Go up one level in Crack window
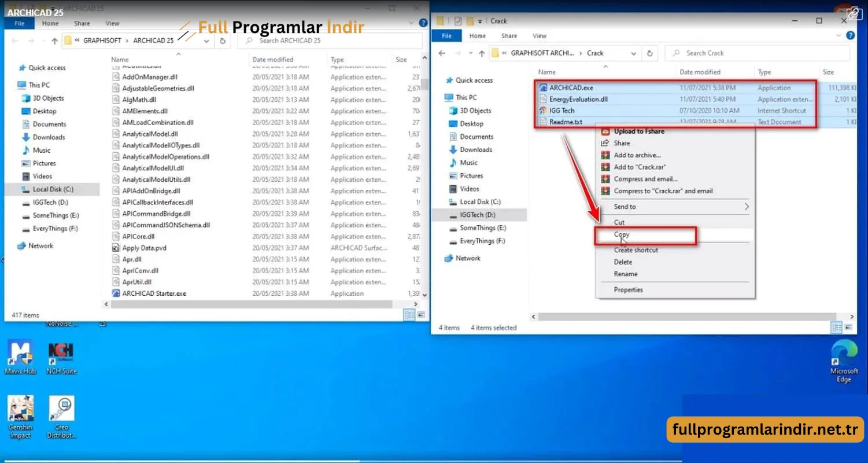 481,53
